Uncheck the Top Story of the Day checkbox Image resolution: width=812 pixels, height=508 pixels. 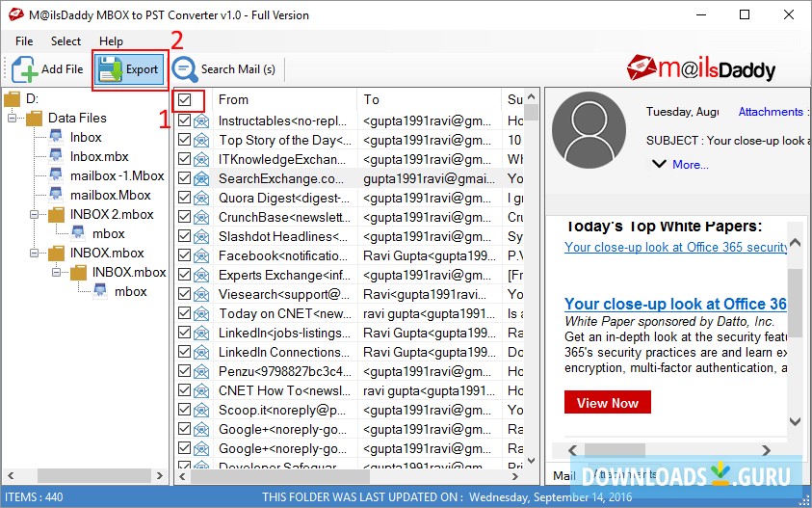click(x=184, y=140)
